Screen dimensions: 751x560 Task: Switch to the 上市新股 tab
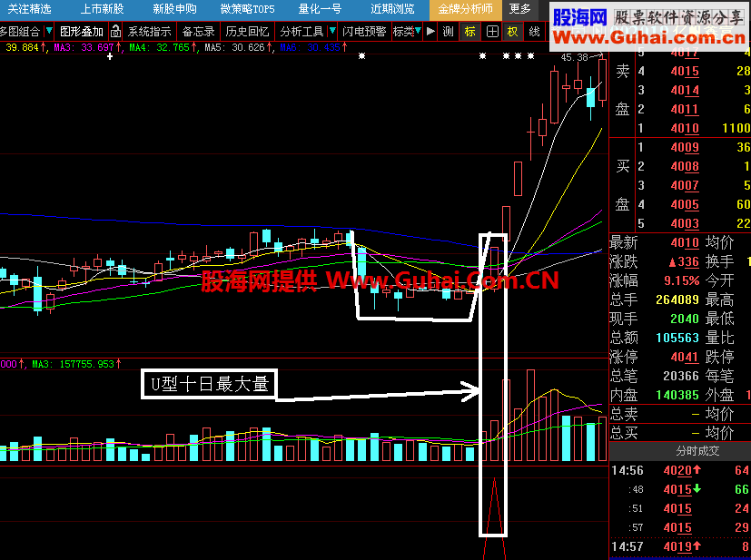pyautogui.click(x=102, y=9)
